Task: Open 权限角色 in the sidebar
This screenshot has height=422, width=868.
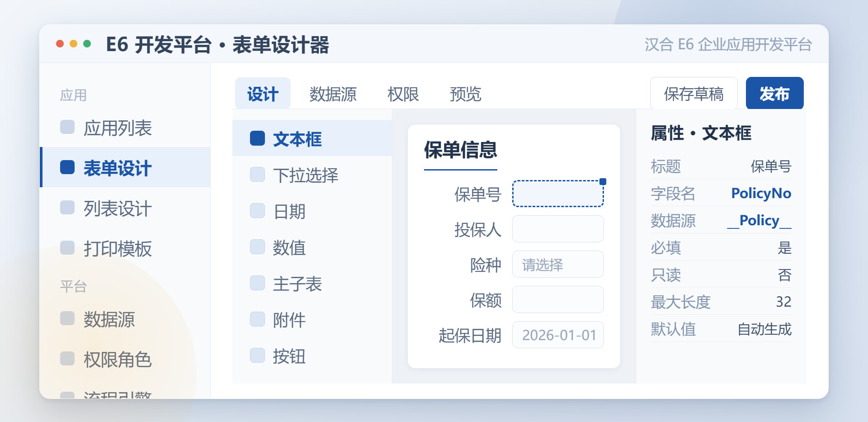Action: click(x=125, y=359)
